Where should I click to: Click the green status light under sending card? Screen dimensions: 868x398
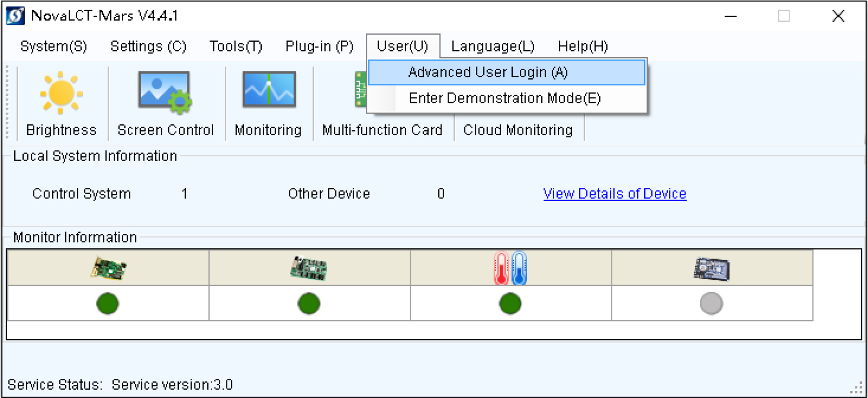pyautogui.click(x=108, y=304)
